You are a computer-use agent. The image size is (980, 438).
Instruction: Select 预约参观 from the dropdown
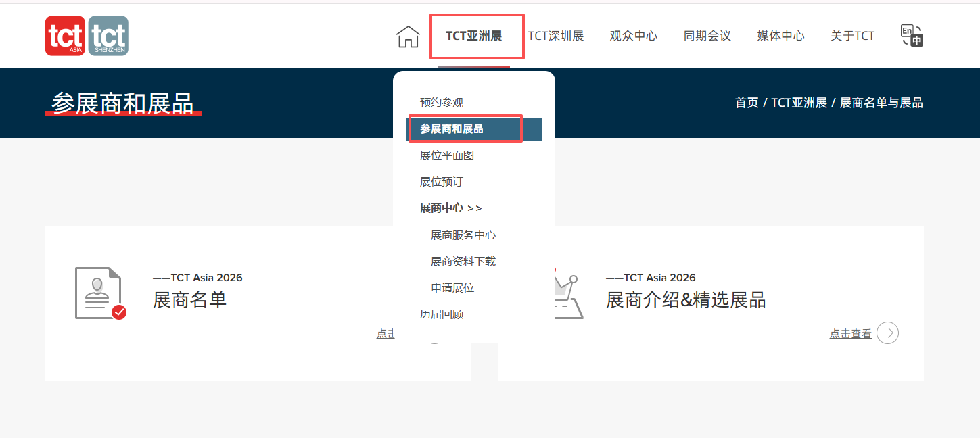click(x=442, y=103)
